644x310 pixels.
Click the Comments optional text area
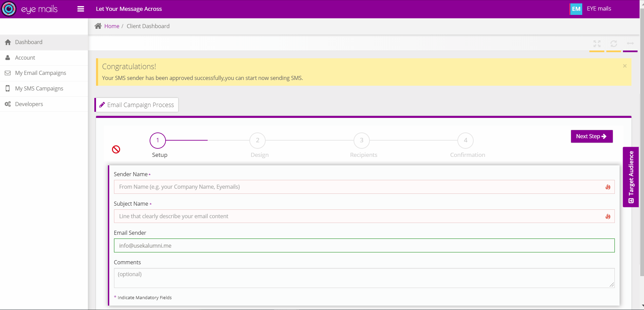(x=364, y=278)
